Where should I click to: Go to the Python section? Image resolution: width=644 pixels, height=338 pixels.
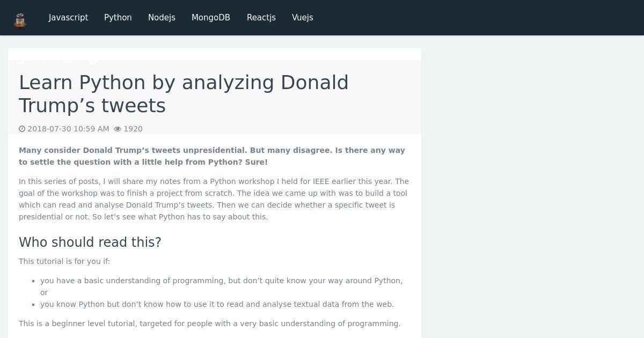[x=118, y=18]
